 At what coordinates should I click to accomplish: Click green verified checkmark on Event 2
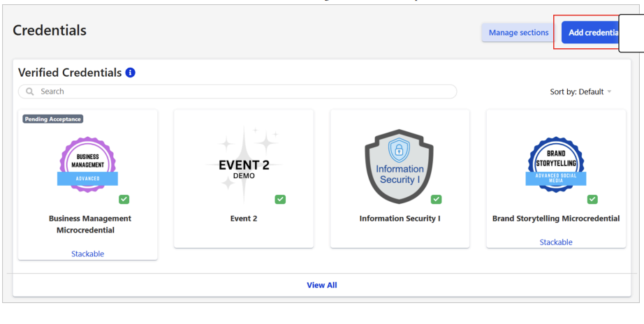(280, 200)
